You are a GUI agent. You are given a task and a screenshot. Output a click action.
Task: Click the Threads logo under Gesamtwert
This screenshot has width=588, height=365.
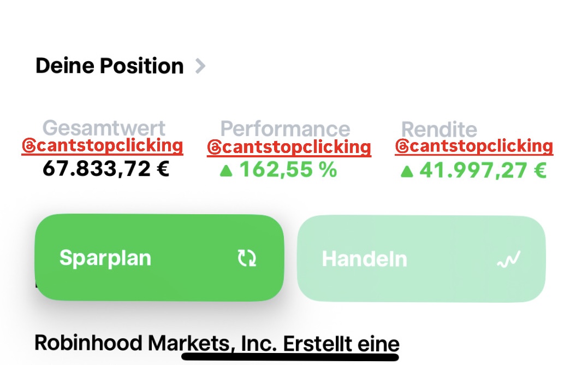[29, 146]
